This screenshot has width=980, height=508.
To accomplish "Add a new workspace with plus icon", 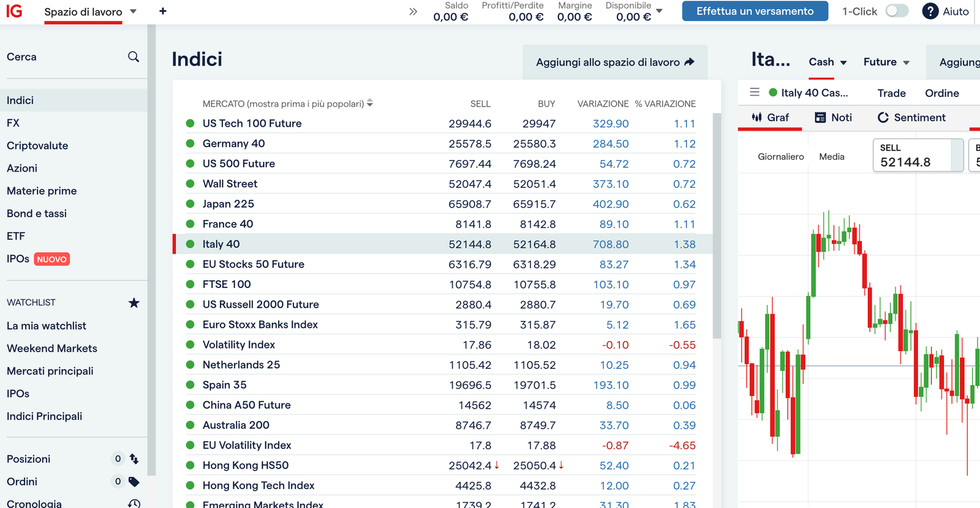I will click(x=163, y=11).
